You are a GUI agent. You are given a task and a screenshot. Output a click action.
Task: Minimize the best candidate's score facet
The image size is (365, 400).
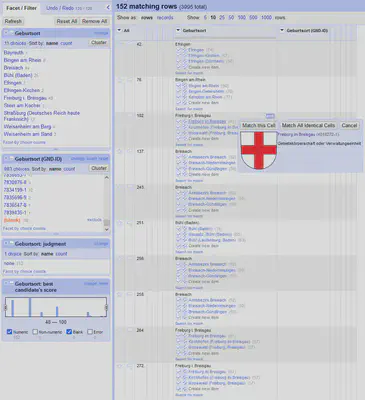[x=11, y=284]
